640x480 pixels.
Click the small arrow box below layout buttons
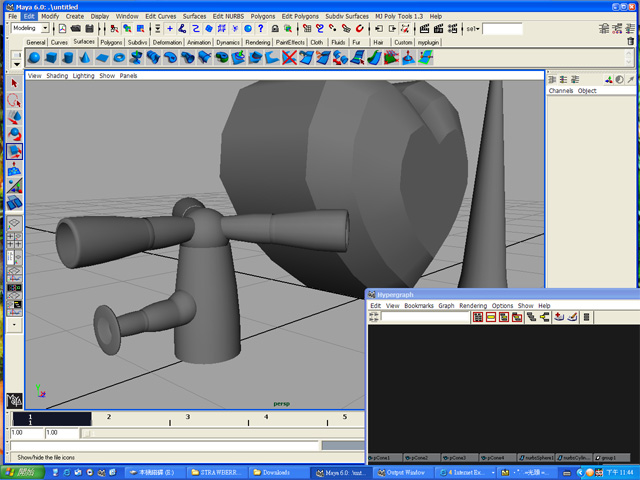tap(14, 325)
